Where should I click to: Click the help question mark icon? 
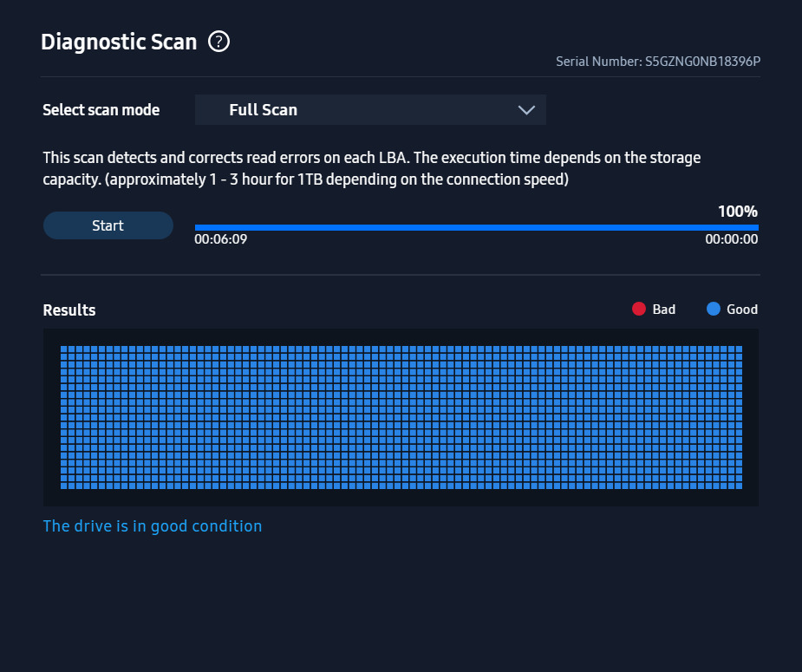[x=219, y=41]
